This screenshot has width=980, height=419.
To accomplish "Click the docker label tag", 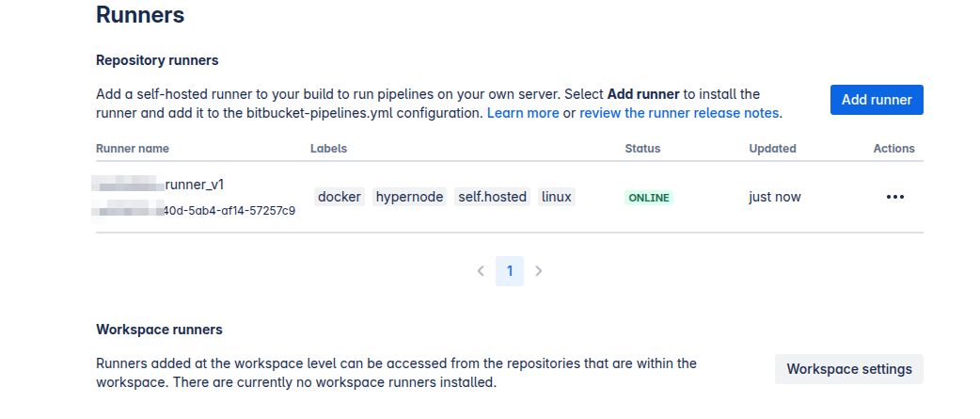I will 340,197.
